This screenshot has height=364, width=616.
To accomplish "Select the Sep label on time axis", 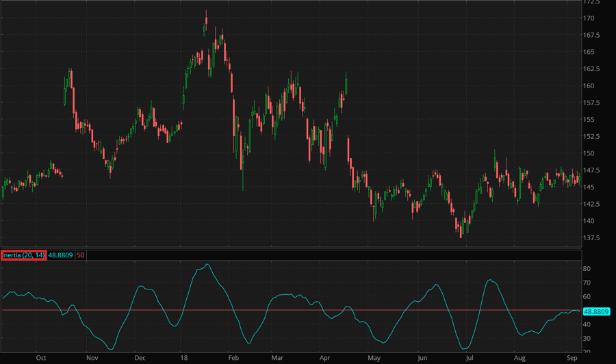I will tap(571, 358).
